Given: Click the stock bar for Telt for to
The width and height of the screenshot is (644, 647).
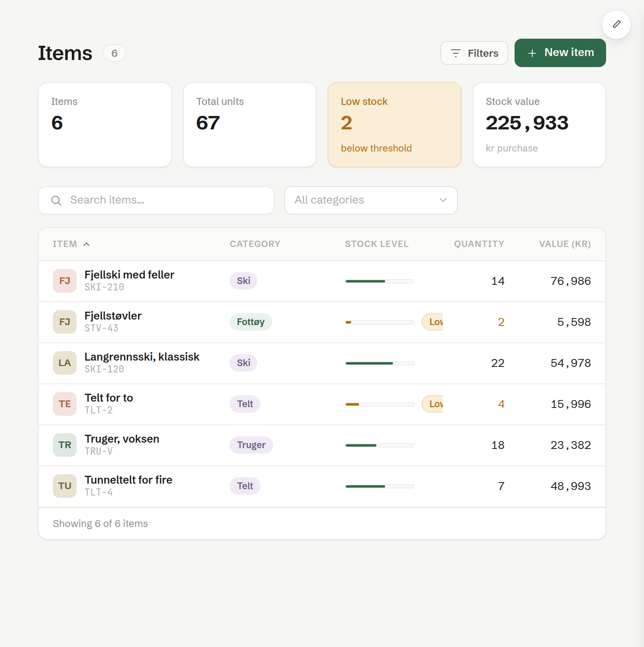Looking at the screenshot, I should (x=380, y=404).
